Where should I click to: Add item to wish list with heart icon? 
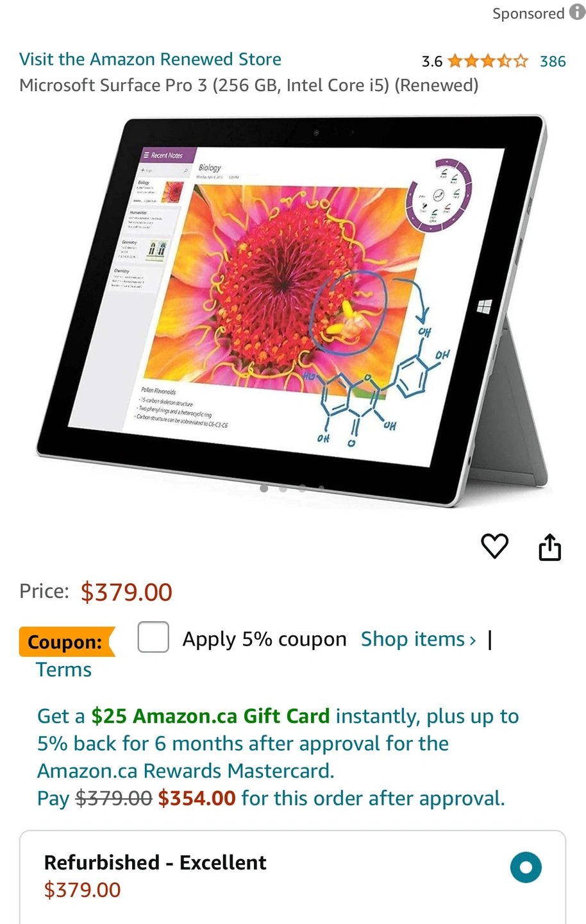pyautogui.click(x=494, y=547)
